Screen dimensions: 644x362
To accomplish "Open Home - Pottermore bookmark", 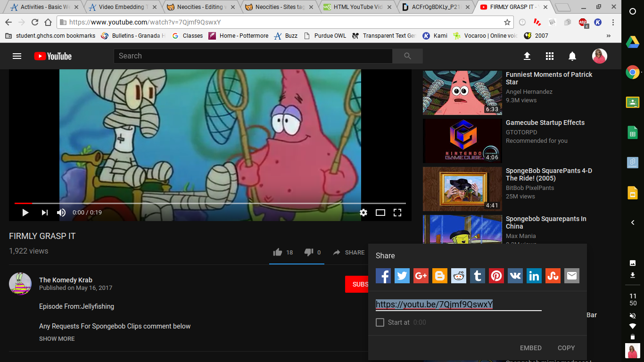I will [x=239, y=36].
